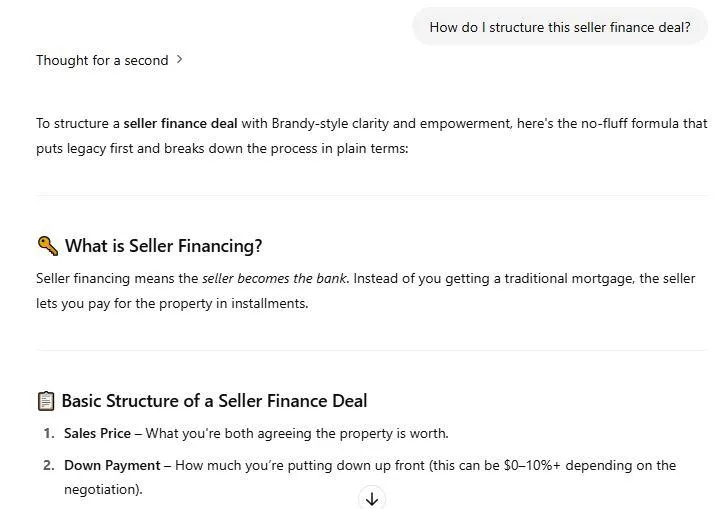Image resolution: width=725 pixels, height=509 pixels.
Task: Click the divider line above 'What is Seller Financing?'
Action: (372, 196)
